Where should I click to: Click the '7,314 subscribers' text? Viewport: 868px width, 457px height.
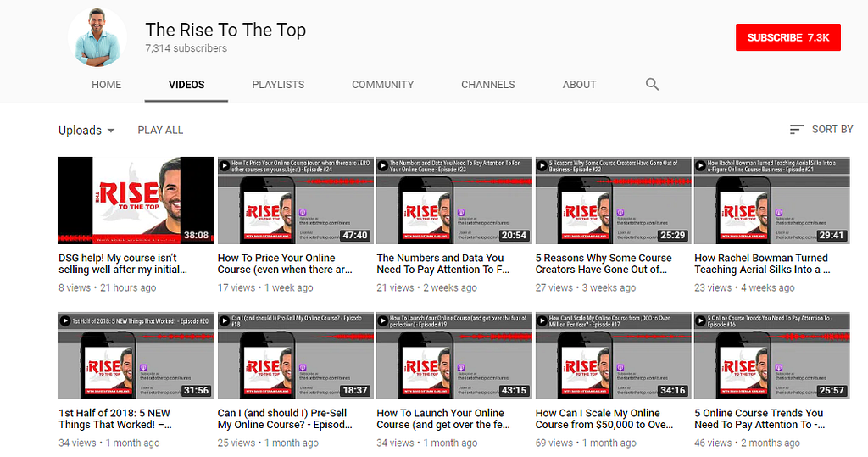click(x=186, y=48)
